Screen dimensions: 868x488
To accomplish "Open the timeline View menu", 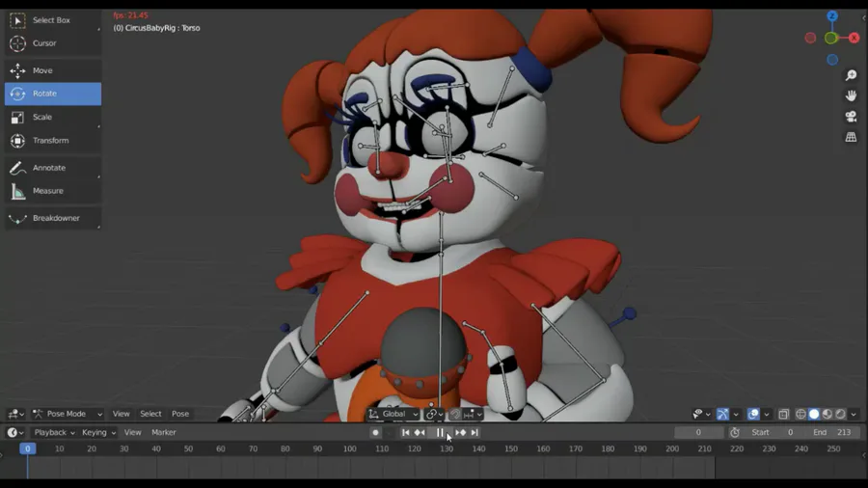I will point(132,433).
